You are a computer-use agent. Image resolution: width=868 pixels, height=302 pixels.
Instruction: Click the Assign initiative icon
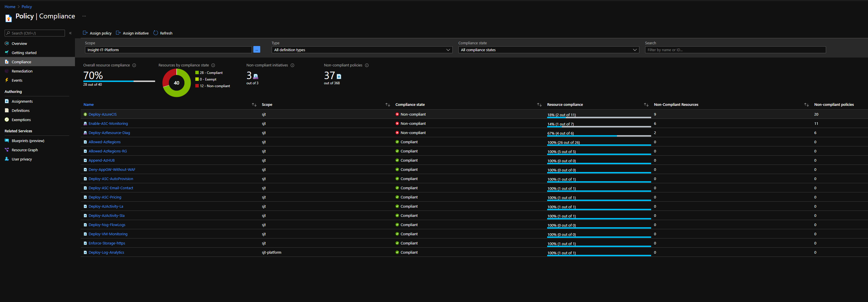[x=118, y=33]
